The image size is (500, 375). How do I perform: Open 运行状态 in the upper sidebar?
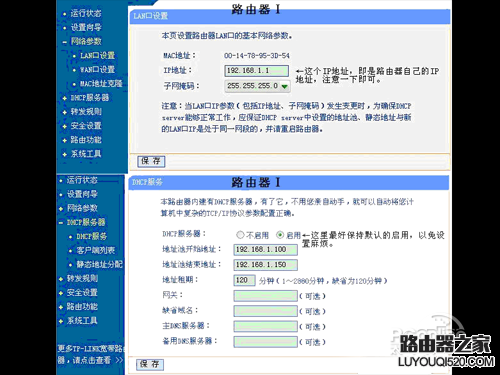(x=86, y=13)
